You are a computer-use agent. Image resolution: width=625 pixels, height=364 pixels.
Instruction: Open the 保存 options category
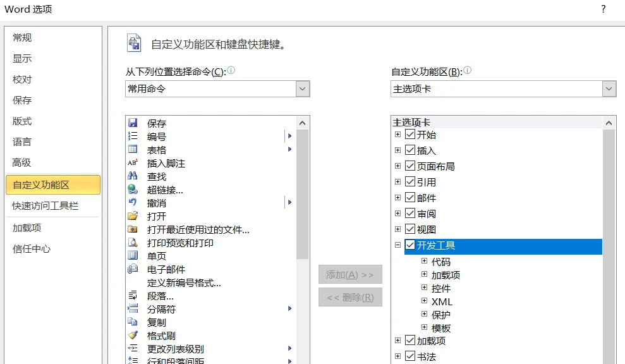[x=22, y=100]
